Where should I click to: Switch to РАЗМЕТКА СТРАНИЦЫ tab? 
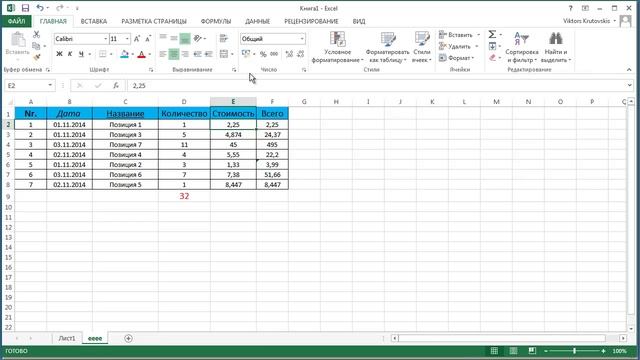click(x=154, y=21)
